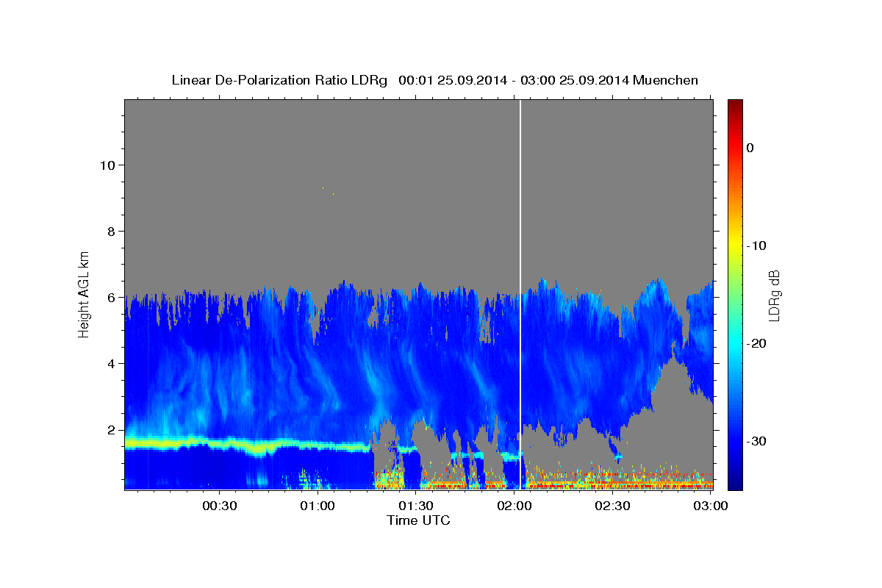Click the 01:00 time tick label

(x=318, y=506)
